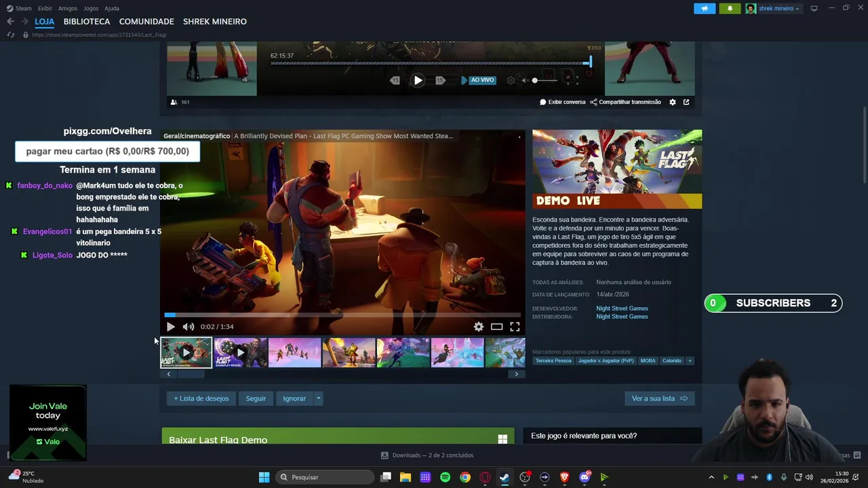The height and width of the screenshot is (488, 868).
Task: Open File Explorer from the taskbar
Action: [406, 477]
